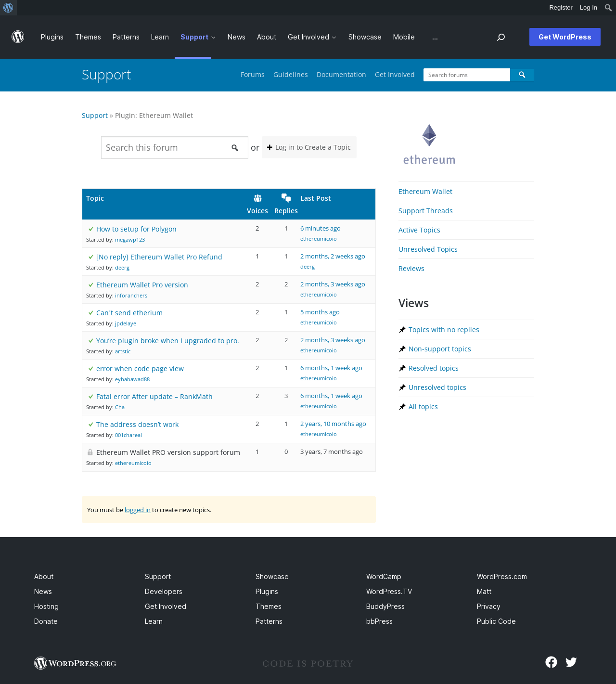
Task: Open Mobile in the top navigation
Action: coord(404,37)
